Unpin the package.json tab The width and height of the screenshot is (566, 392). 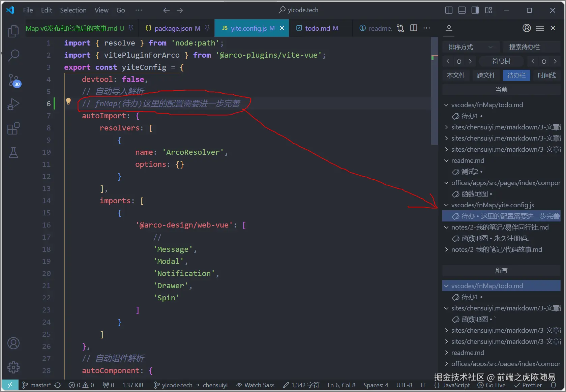tap(207, 28)
